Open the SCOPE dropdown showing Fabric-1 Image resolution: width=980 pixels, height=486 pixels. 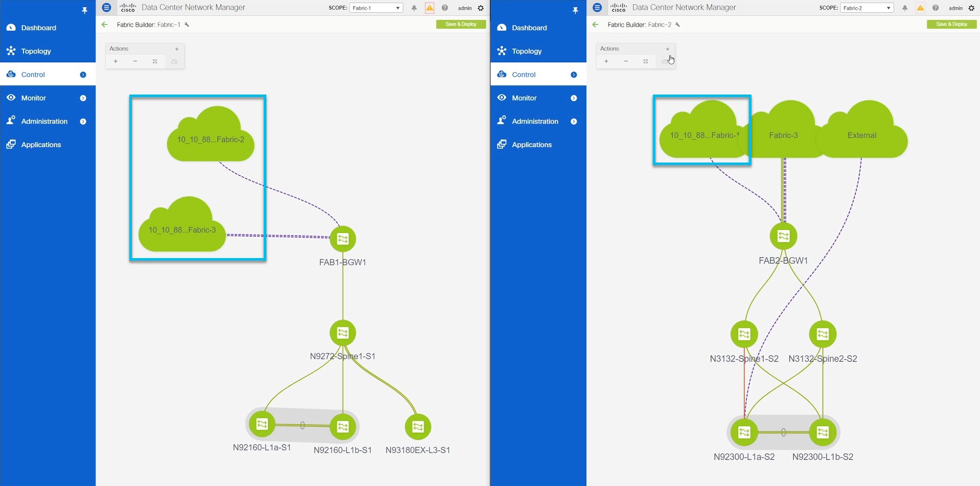(376, 8)
